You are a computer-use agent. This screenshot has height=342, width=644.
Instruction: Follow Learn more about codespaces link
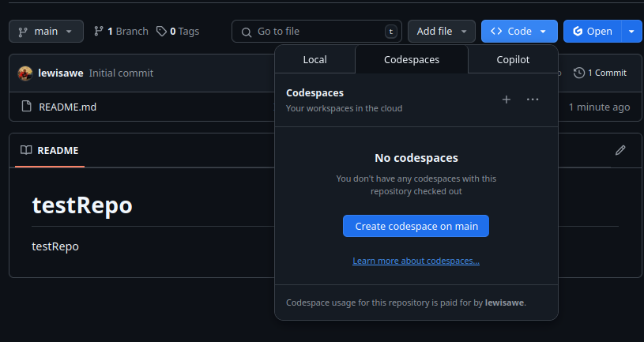(x=416, y=261)
